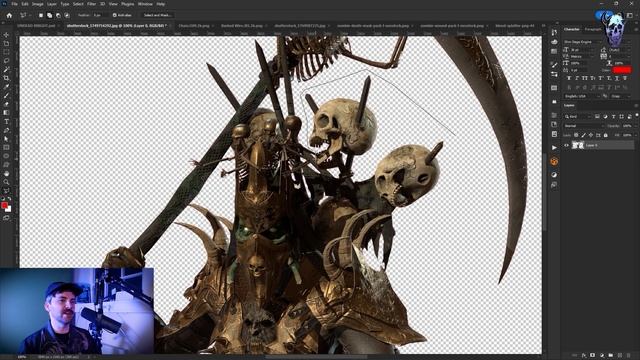The image size is (640, 360).
Task: Filter layers by pixel type icon
Action: 597,116
